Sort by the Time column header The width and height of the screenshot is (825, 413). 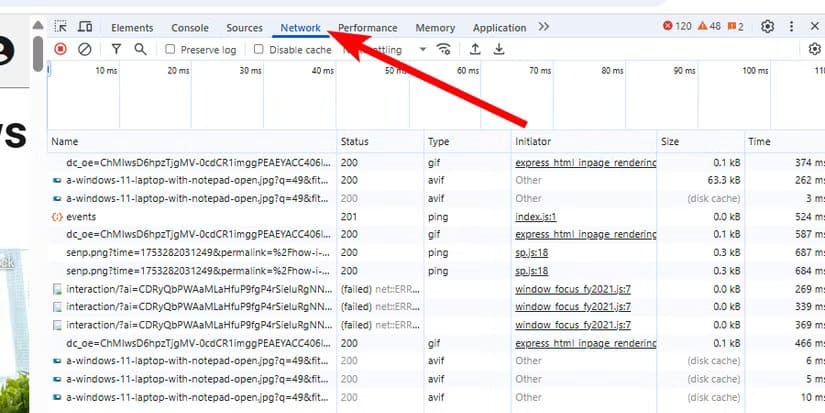click(x=785, y=142)
